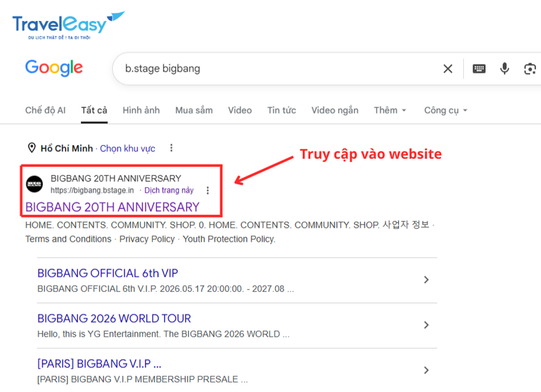
Task: Switch to the Chế độ AI tab
Action: [x=45, y=110]
